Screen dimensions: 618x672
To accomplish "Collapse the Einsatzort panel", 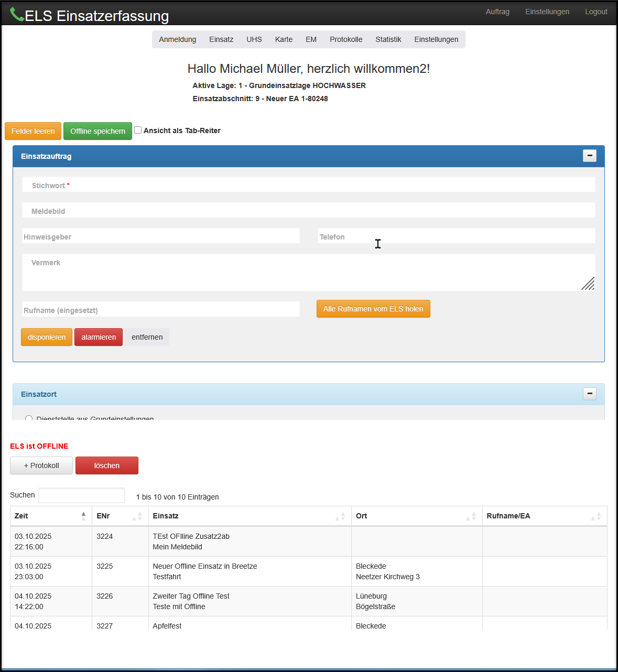I will (x=590, y=394).
